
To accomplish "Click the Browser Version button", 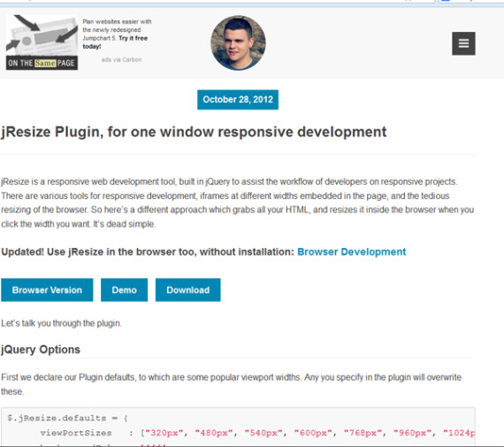I will pyautogui.click(x=47, y=290).
